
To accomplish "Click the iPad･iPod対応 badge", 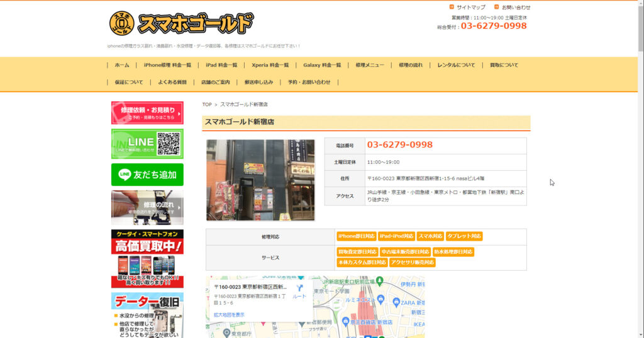I will pyautogui.click(x=396, y=236).
